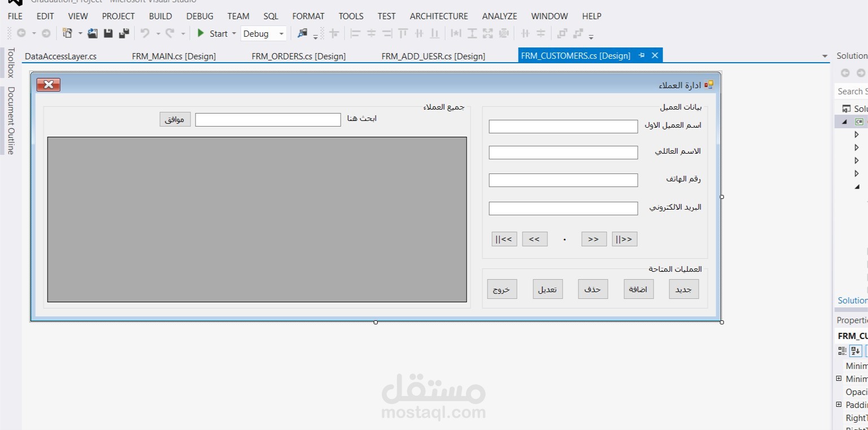Click the اسم العميل الاول text field
Viewport: 868px width, 430px height.
563,127
